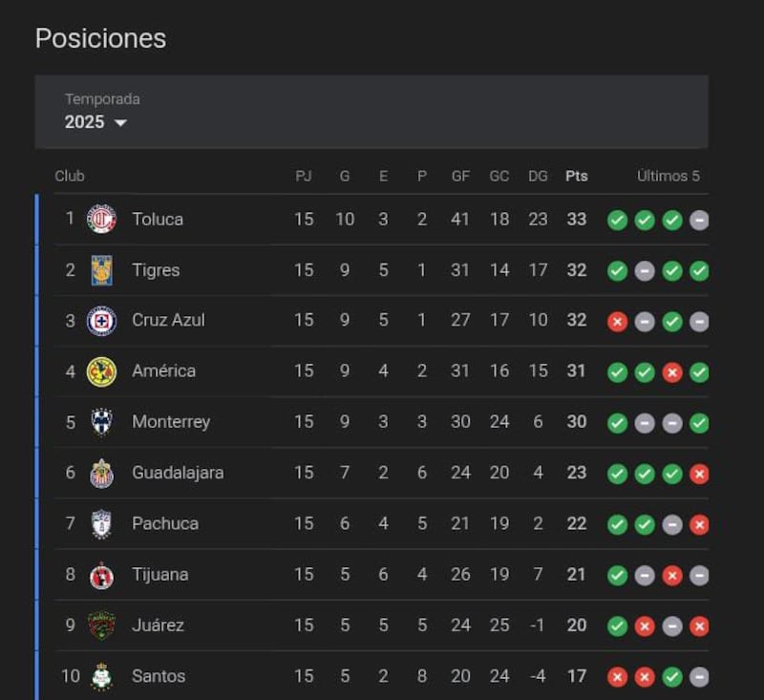
Task: Click the DG column header
Action: click(x=538, y=176)
